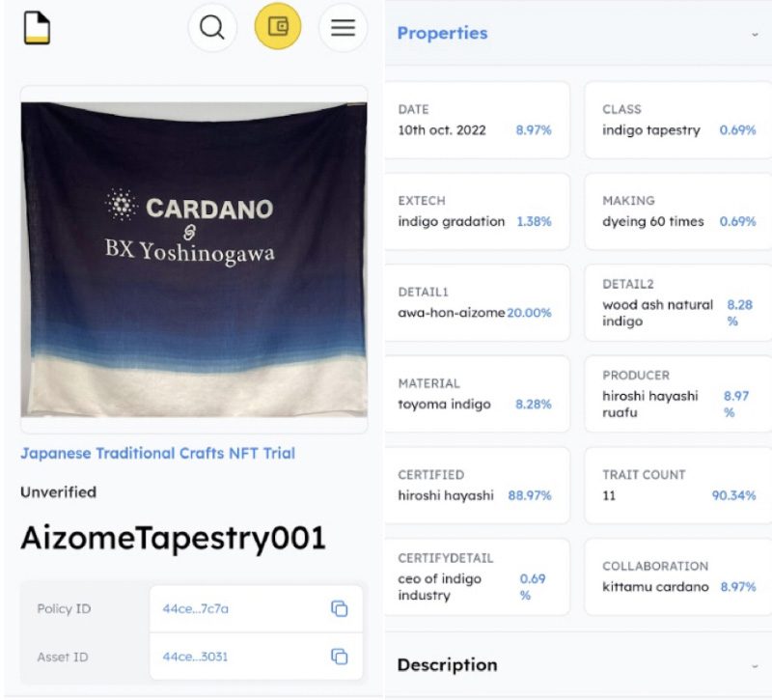Select the MATERIAL toyoma indigo property

[x=477, y=394]
